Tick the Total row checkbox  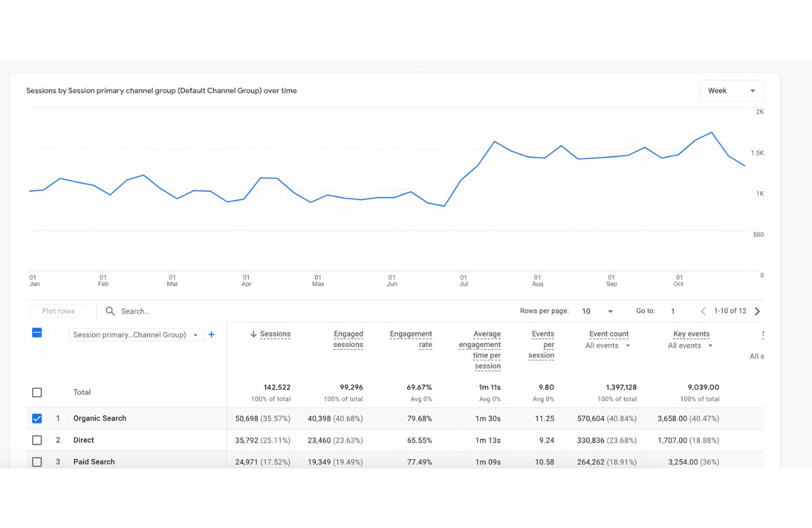point(37,393)
